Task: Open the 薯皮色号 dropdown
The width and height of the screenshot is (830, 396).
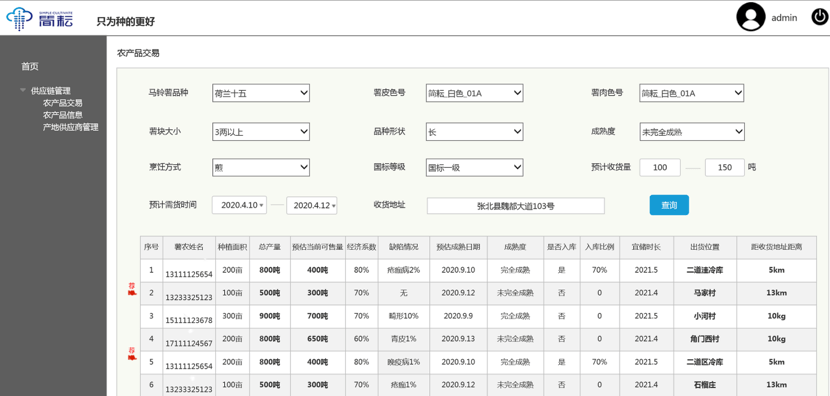Action: (474, 93)
